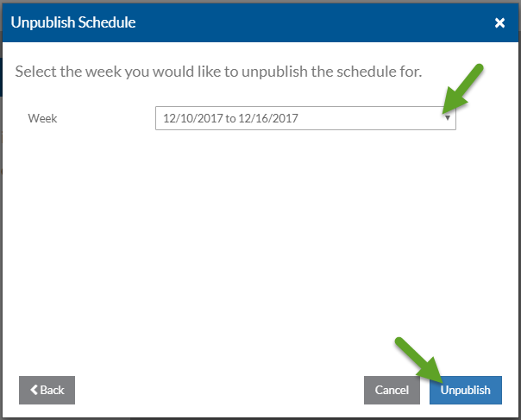This screenshot has height=420, width=521.
Task: Go back with the Back button
Action: pyautogui.click(x=47, y=390)
